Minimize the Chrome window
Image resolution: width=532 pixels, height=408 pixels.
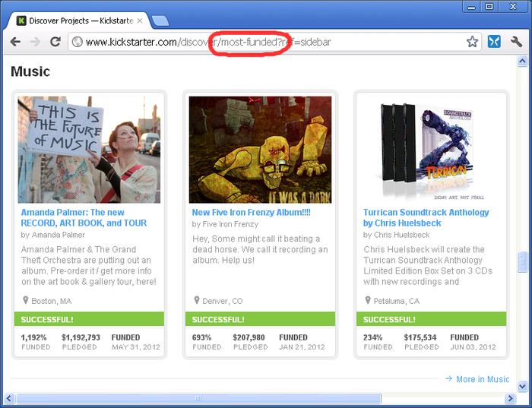click(471, 6)
